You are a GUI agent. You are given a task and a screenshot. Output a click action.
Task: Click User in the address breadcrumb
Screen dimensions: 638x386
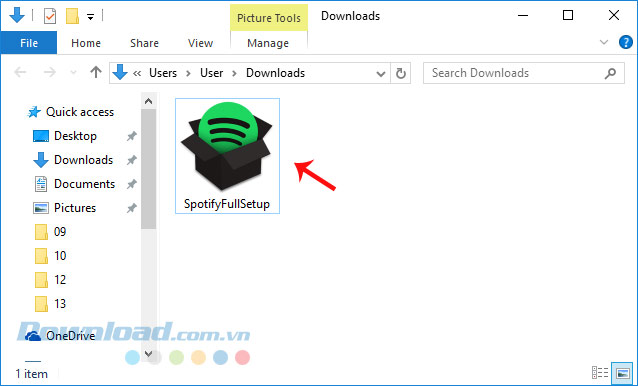click(211, 73)
